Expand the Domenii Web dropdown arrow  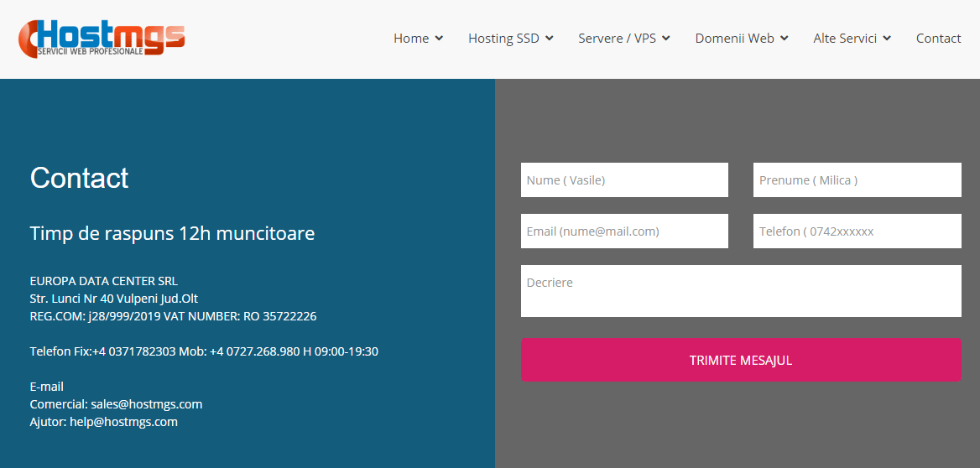tap(784, 39)
